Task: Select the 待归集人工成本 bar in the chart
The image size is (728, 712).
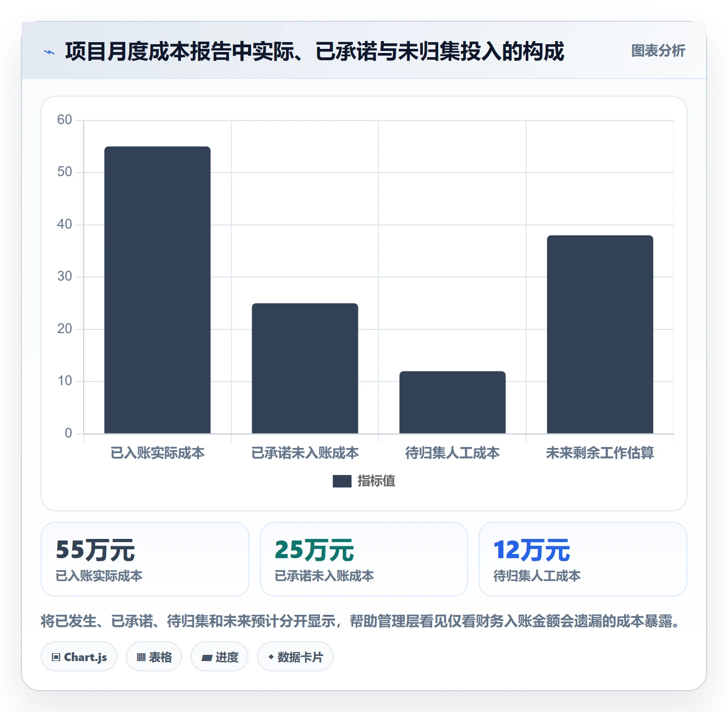Action: (452, 402)
